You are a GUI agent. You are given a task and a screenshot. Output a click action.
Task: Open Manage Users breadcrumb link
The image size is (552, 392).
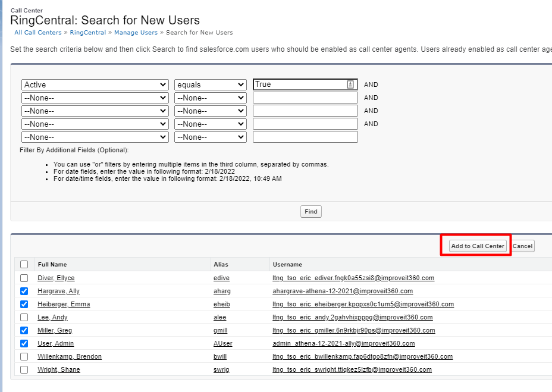136,32
